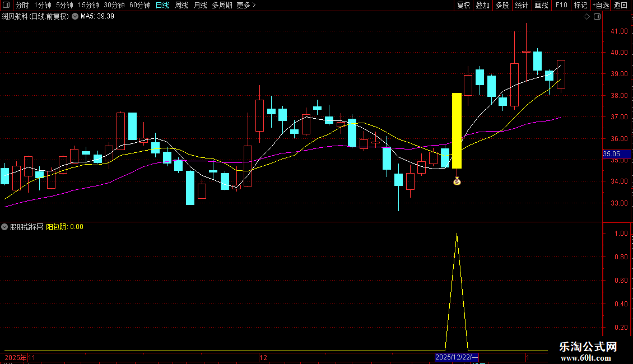Screen dimensions: 633x364
Task: Click the yellow highlighted candlestick
Action: pyautogui.click(x=457, y=130)
